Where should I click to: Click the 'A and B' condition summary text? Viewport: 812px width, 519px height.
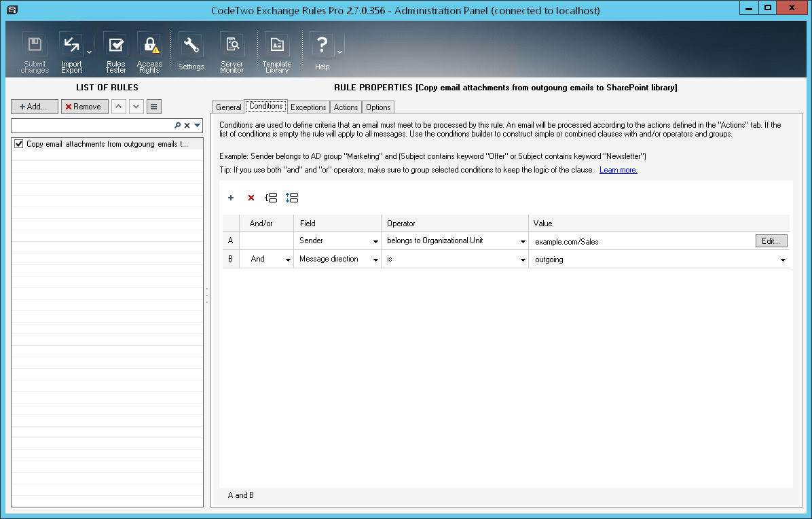(241, 495)
